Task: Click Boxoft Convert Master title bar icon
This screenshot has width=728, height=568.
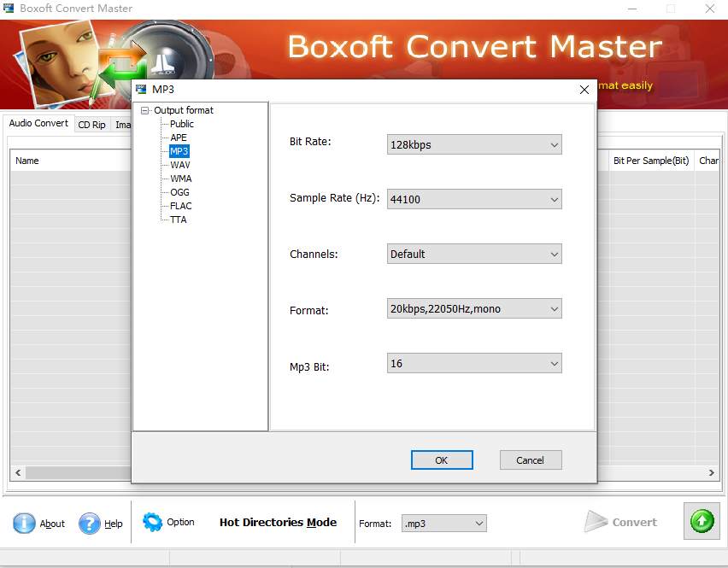Action: coord(9,8)
